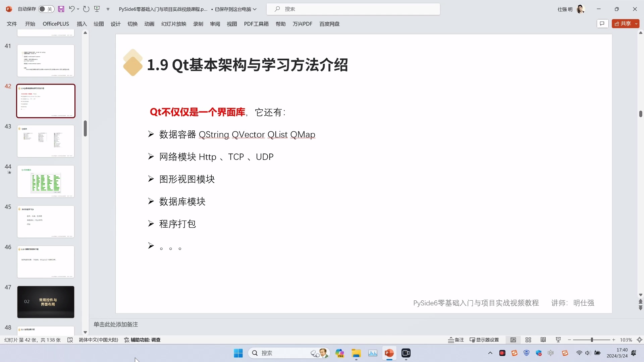This screenshot has height=362, width=644.
Task: Open the comments pane icon near 共享
Action: click(x=602, y=23)
